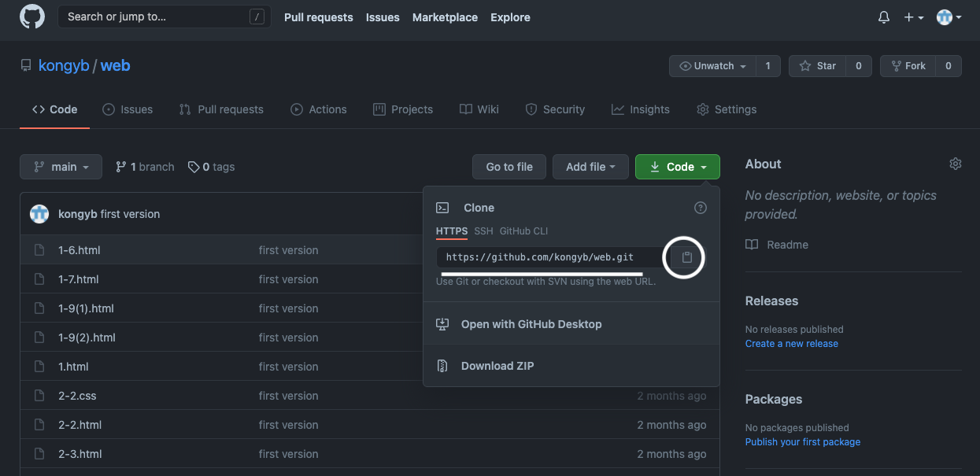View the 1 branch link
This screenshot has height=476, width=980.
point(145,167)
